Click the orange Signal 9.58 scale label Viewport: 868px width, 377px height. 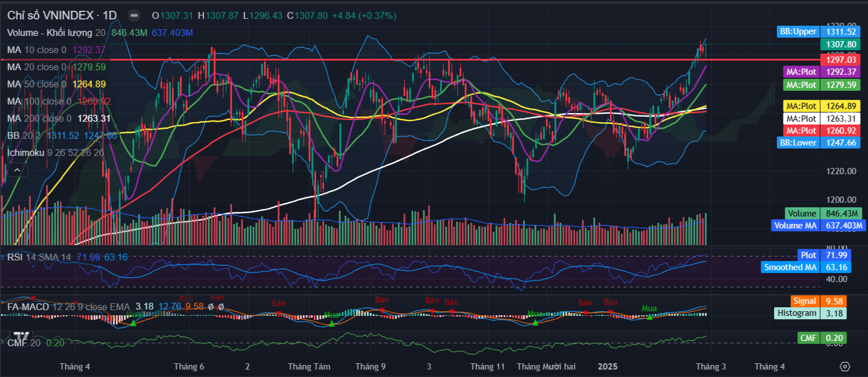coord(819,301)
